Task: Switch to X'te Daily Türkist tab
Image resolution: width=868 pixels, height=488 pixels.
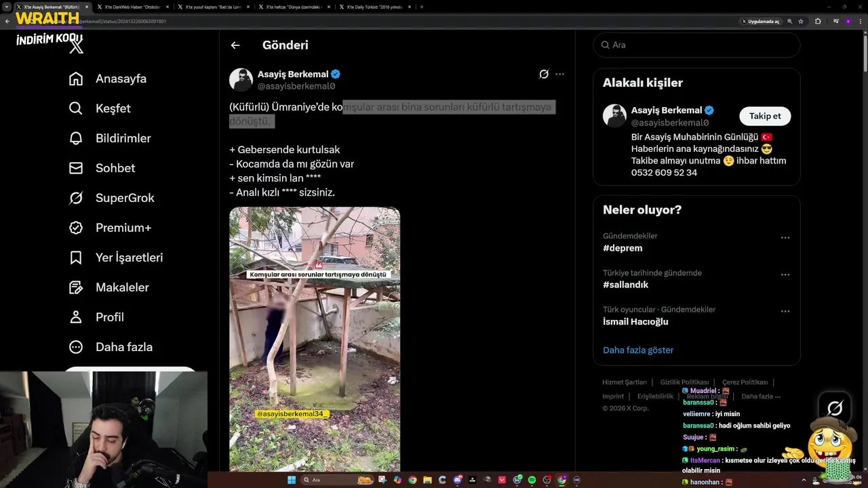Action: point(376,7)
